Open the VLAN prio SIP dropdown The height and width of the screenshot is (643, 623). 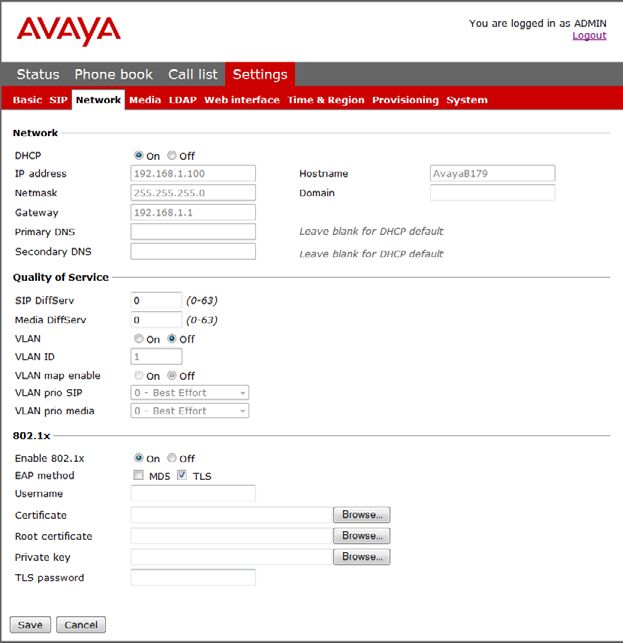[x=189, y=393]
